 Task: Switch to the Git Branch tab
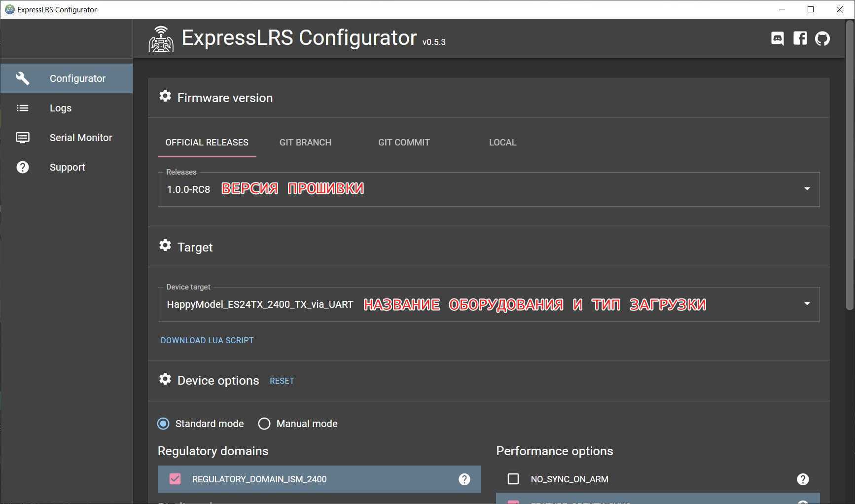[305, 143]
